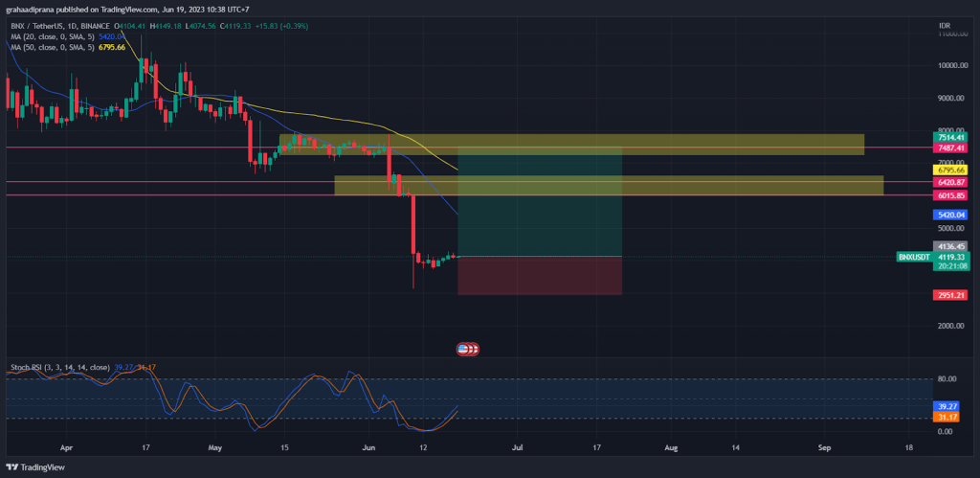The width and height of the screenshot is (980, 478).
Task: Click the Aug date on time axis
Action: point(671,448)
